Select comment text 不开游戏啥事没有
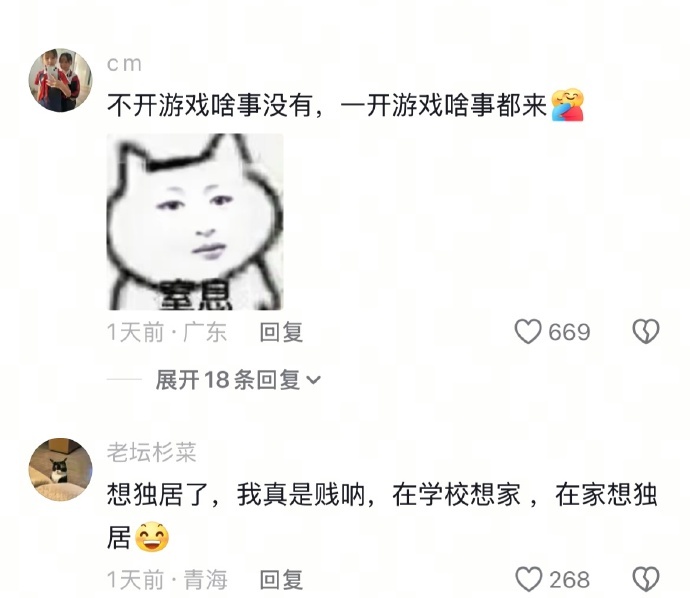The height and width of the screenshot is (598, 690). click(210, 106)
